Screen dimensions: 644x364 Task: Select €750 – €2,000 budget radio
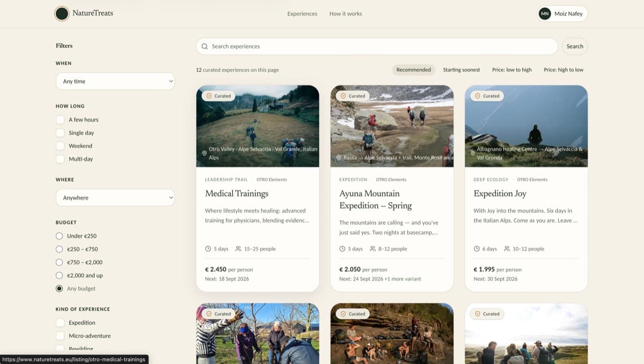click(x=60, y=262)
